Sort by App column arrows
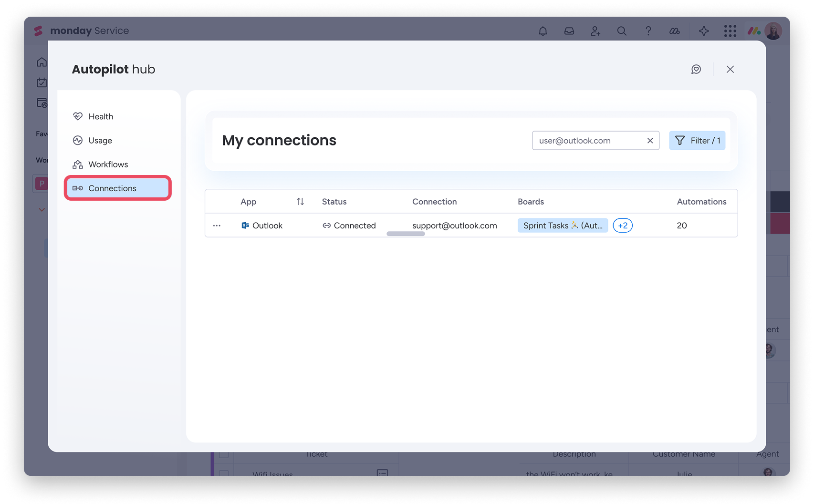Screen dimensions: 814x504 click(300, 202)
